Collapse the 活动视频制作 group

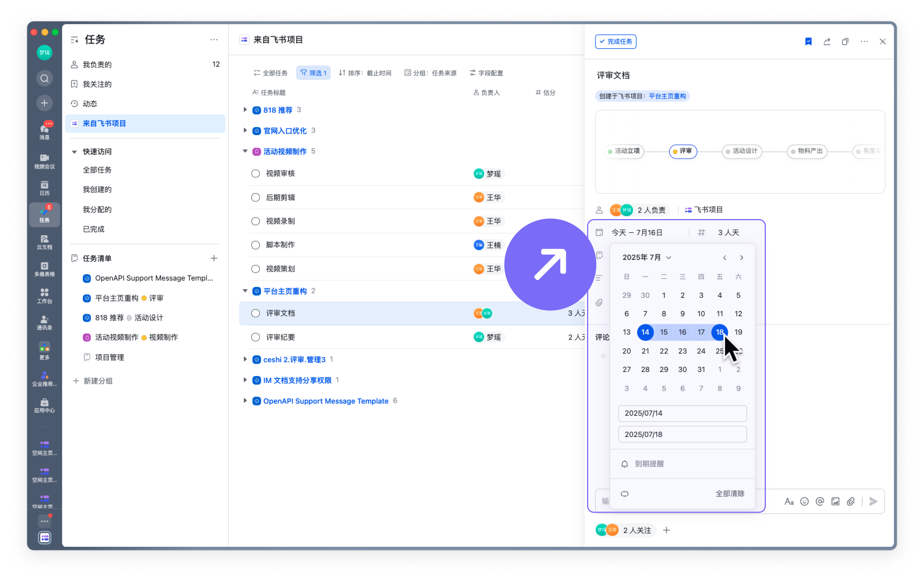[245, 151]
